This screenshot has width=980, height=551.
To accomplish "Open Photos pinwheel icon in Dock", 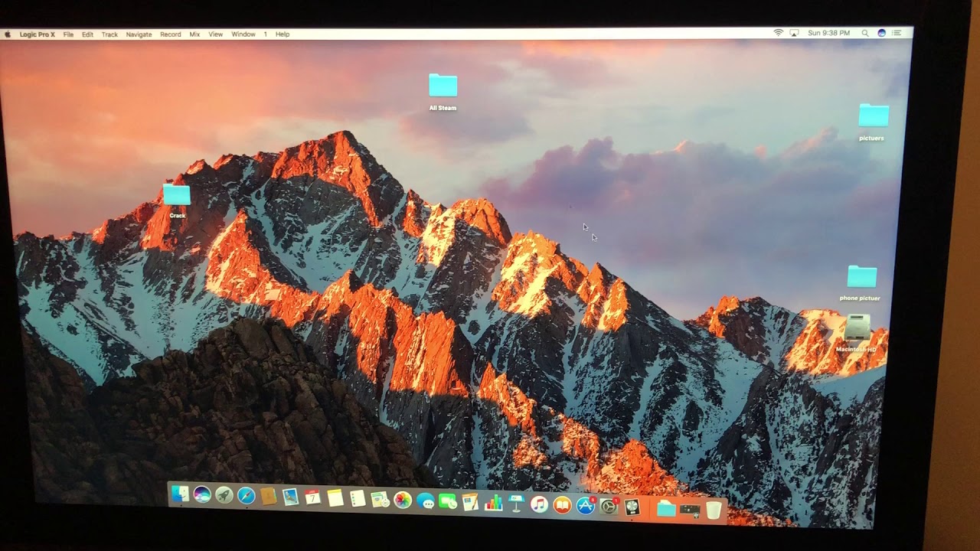I will [403, 500].
